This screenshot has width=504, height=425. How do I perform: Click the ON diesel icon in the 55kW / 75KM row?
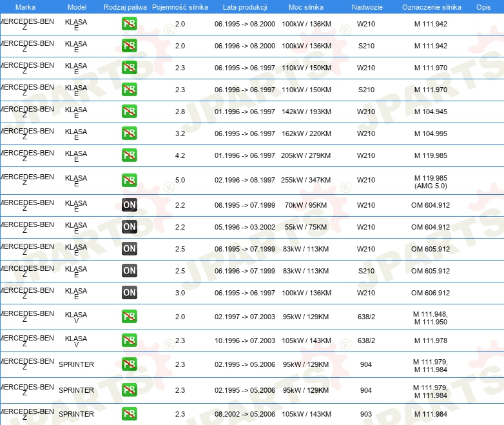coord(130,227)
